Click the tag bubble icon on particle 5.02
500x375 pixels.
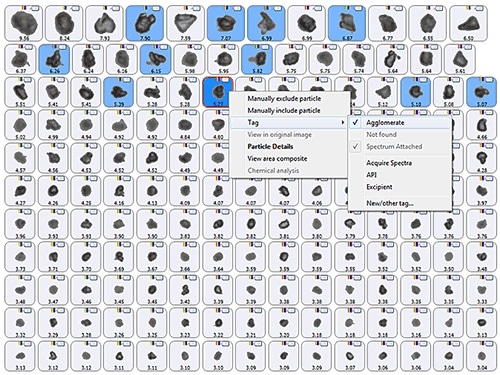[x=28, y=113]
